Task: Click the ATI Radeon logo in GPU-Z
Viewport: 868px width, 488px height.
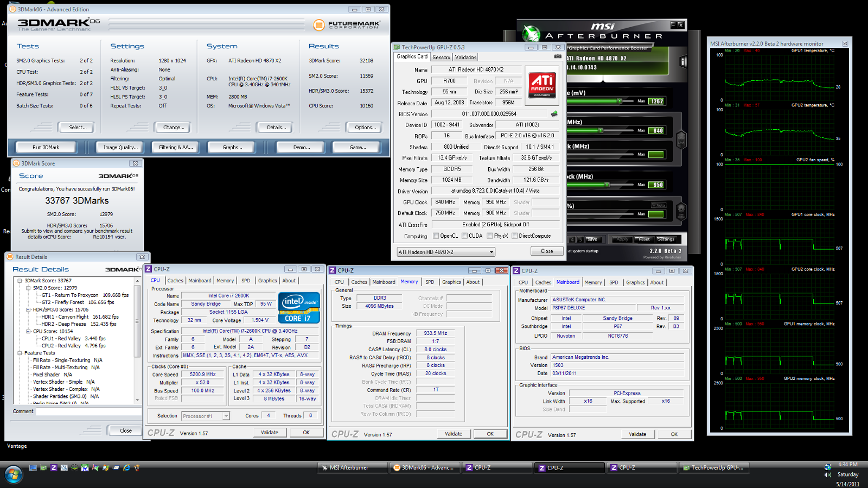Action: tap(542, 85)
